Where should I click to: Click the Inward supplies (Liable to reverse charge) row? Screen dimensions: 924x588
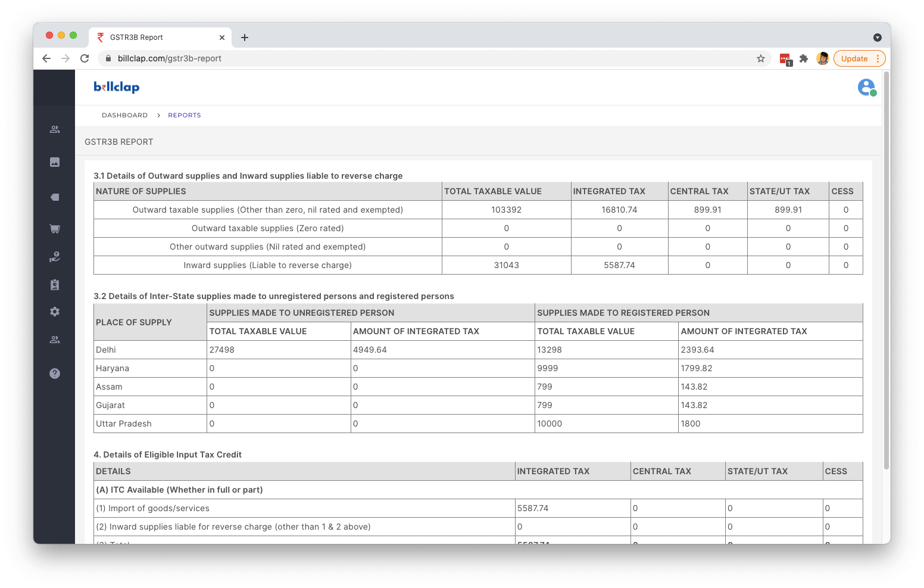pyautogui.click(x=478, y=265)
